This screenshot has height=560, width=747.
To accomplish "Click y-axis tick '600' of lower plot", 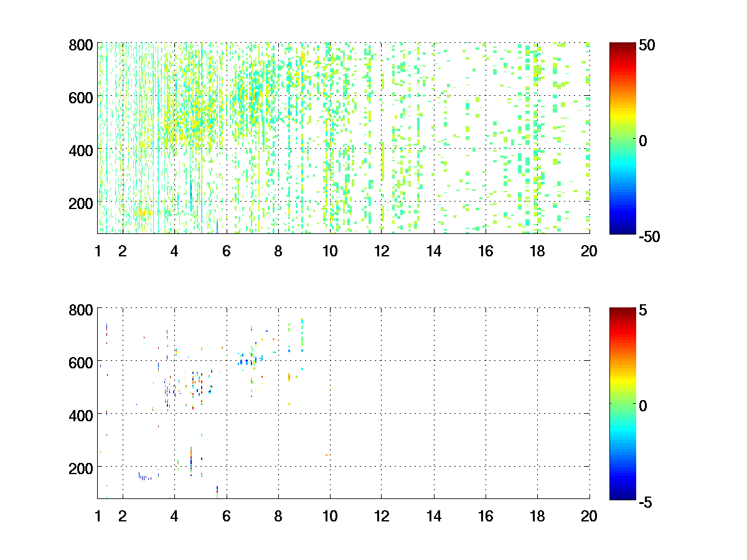I will [82, 362].
